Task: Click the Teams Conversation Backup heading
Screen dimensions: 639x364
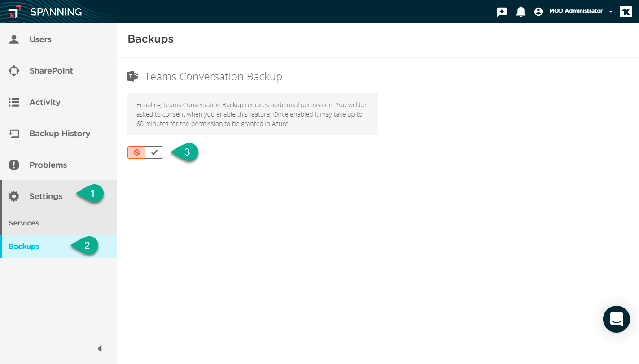Action: (x=213, y=77)
